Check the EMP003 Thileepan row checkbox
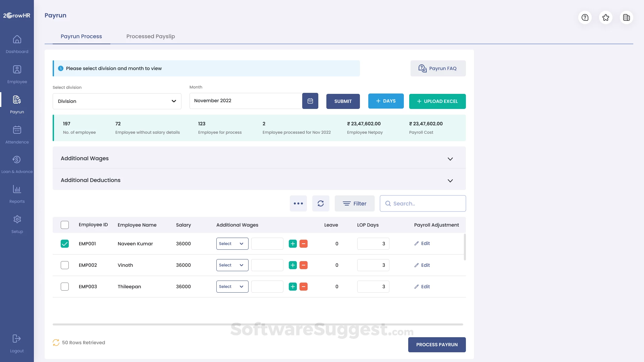Viewport: 644px width, 362px height. [65, 287]
